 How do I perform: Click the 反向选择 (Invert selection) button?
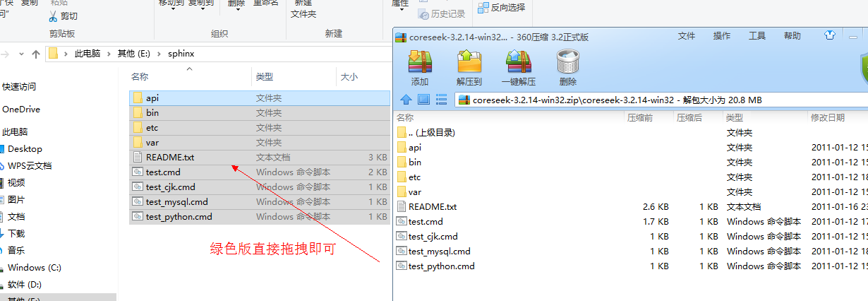tap(502, 8)
